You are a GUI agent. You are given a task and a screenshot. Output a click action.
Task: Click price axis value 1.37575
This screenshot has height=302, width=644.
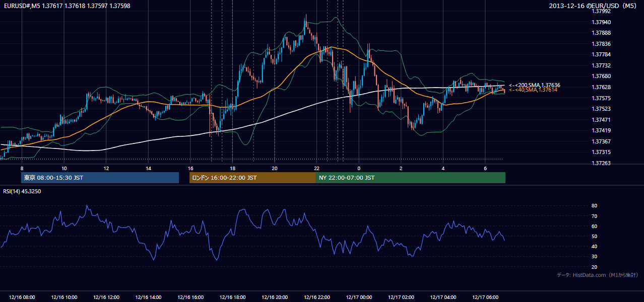(x=602, y=98)
